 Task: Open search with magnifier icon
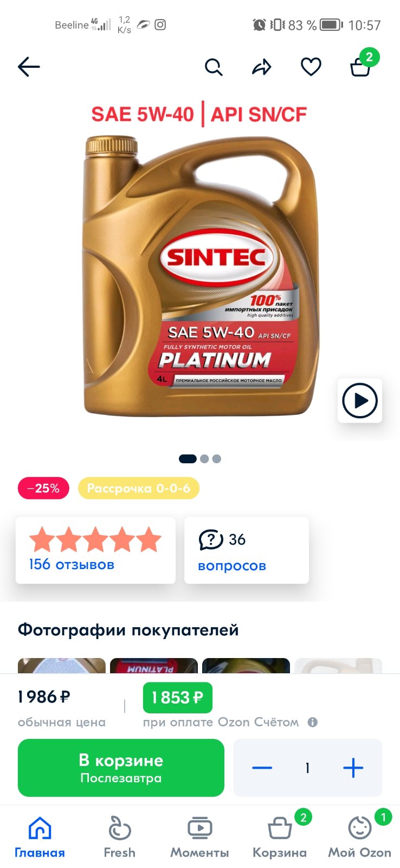pos(214,67)
